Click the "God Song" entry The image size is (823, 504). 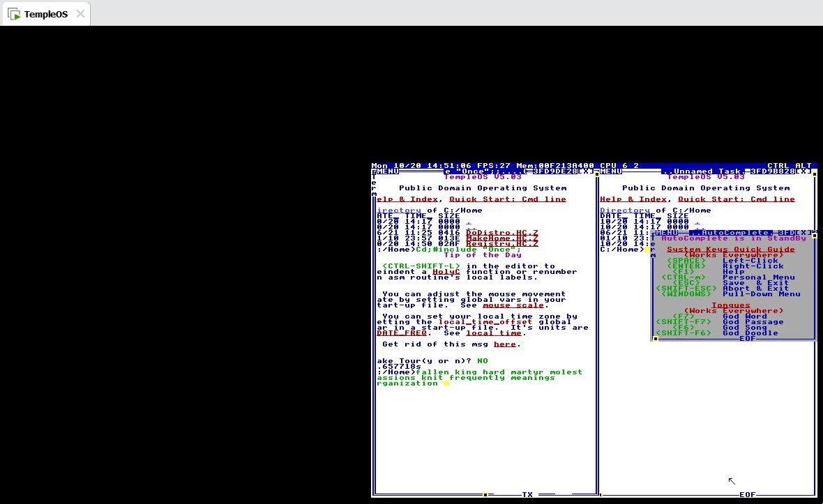coord(745,327)
